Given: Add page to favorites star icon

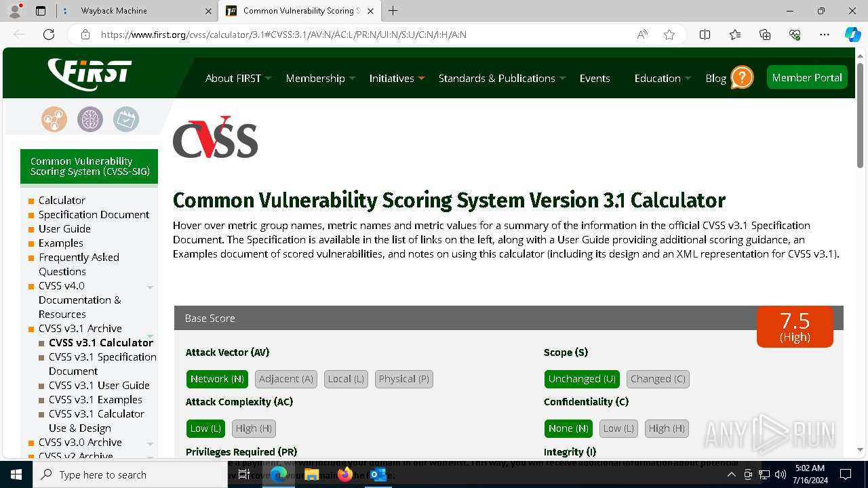Looking at the screenshot, I should pyautogui.click(x=669, y=35).
